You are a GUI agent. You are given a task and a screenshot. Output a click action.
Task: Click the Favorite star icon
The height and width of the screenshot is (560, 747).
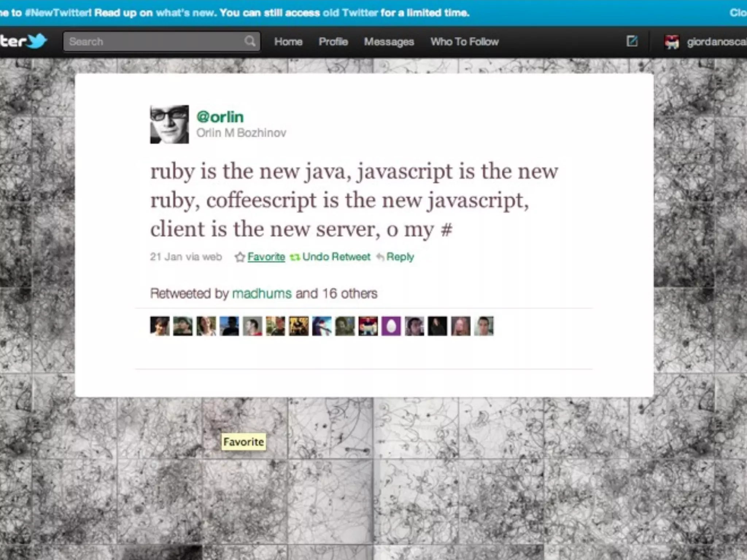[x=240, y=257]
